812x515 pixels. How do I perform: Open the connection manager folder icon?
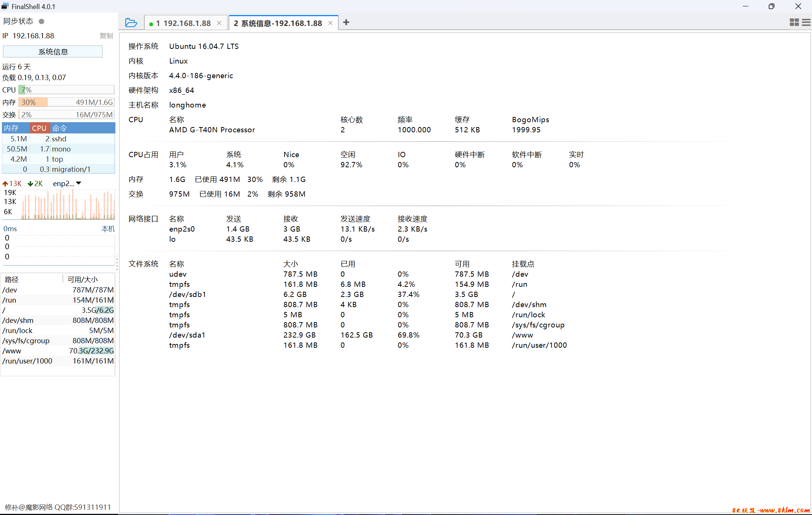[131, 23]
